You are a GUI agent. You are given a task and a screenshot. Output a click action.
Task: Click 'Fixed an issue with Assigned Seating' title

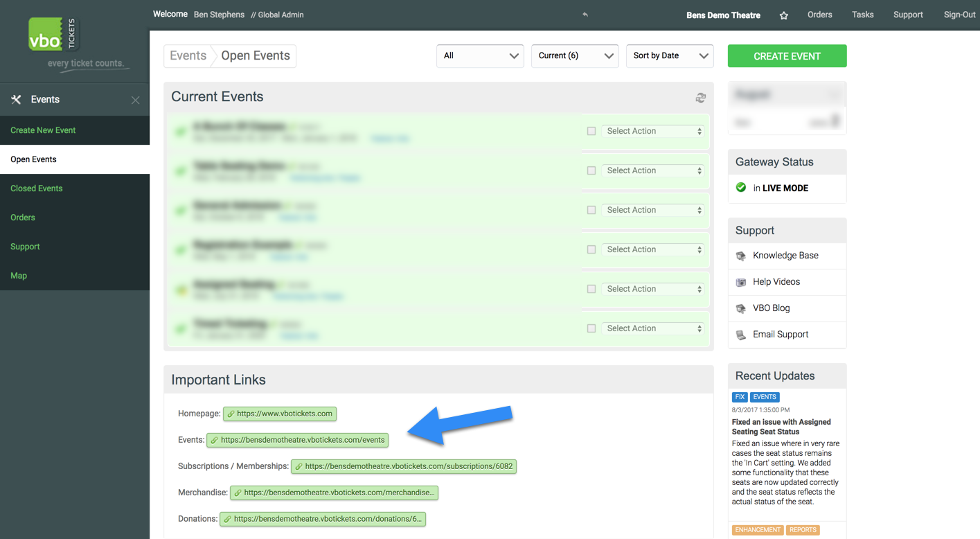781,427
